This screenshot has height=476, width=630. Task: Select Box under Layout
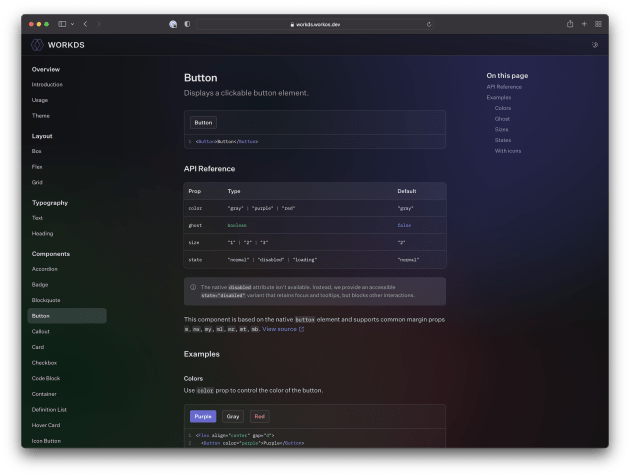[37, 151]
